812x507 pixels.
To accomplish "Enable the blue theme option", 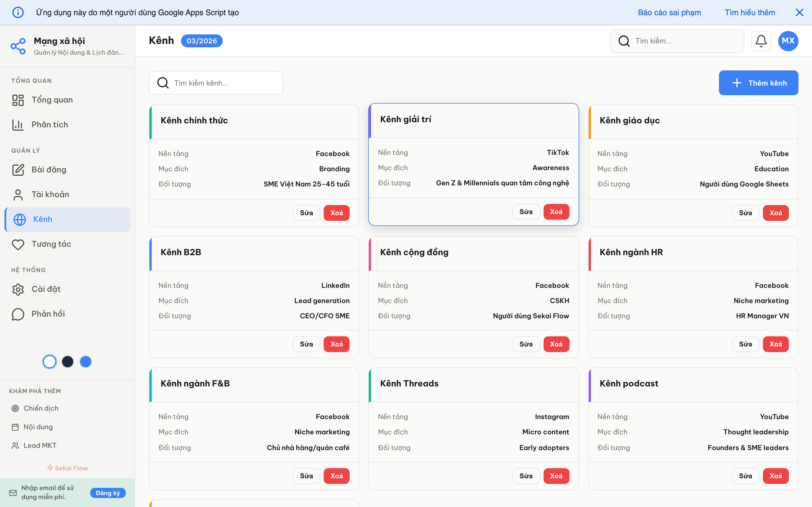I will (x=85, y=361).
